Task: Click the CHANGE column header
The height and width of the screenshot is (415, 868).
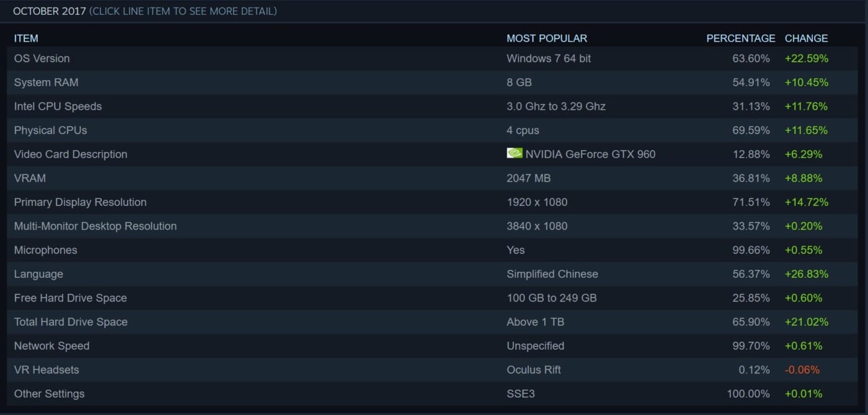Action: tap(806, 38)
